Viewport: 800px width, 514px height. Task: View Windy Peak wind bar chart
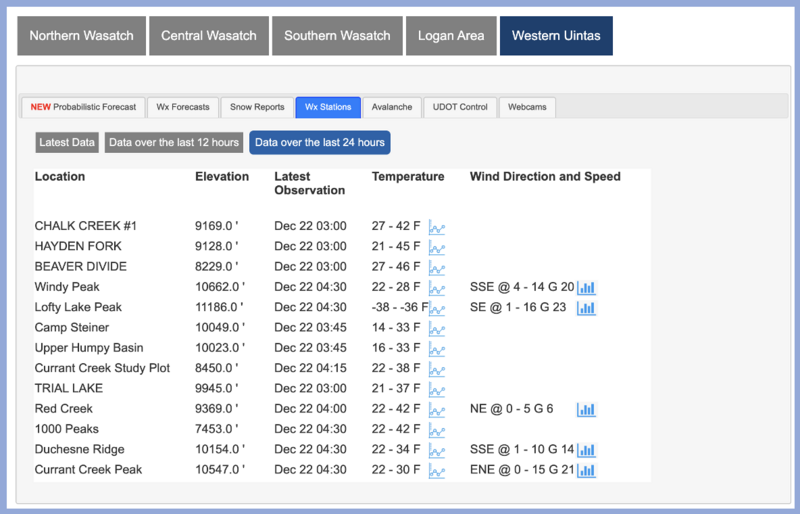click(x=586, y=288)
